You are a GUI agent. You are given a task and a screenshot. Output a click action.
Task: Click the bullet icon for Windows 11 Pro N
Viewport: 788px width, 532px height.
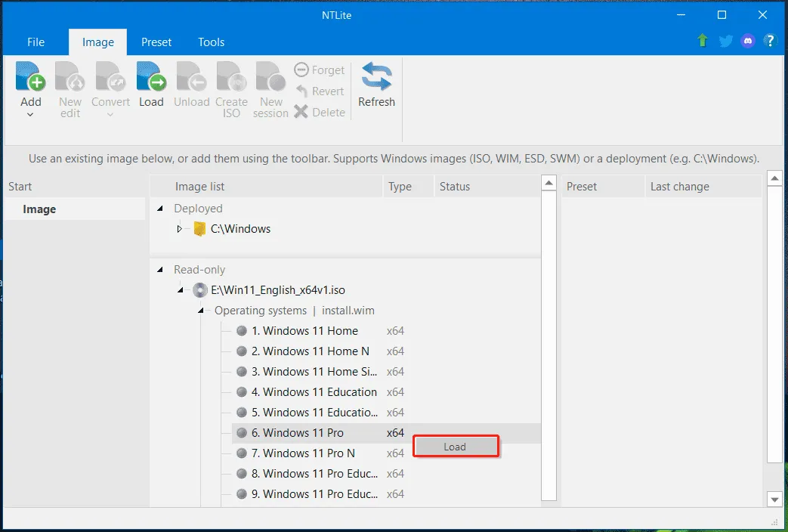[242, 453]
